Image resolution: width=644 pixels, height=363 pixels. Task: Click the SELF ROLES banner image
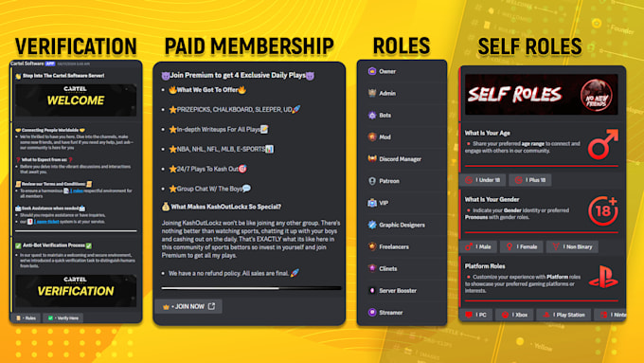coord(541,94)
